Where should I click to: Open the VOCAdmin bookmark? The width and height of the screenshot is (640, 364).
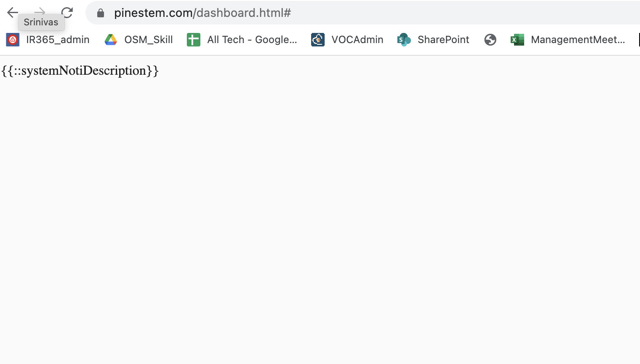click(x=357, y=40)
